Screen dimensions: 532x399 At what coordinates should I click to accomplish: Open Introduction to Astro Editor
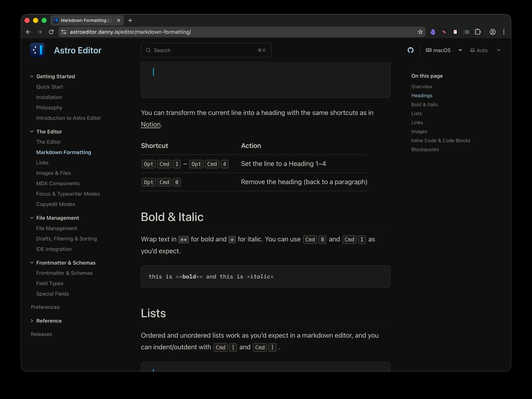pyautogui.click(x=69, y=118)
